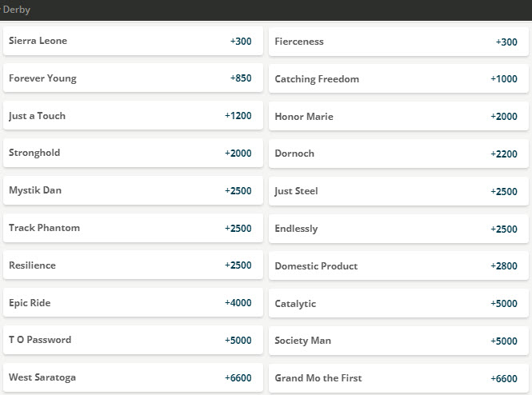Screen dimensions: 532x395
Task: Add Grand Mo the First +6600
Action: click(x=398, y=378)
